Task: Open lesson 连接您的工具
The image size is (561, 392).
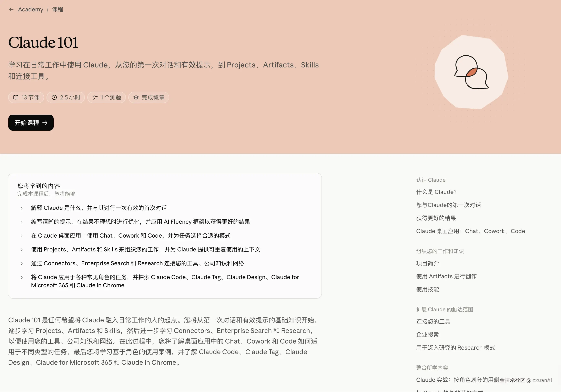Action: coord(433,322)
